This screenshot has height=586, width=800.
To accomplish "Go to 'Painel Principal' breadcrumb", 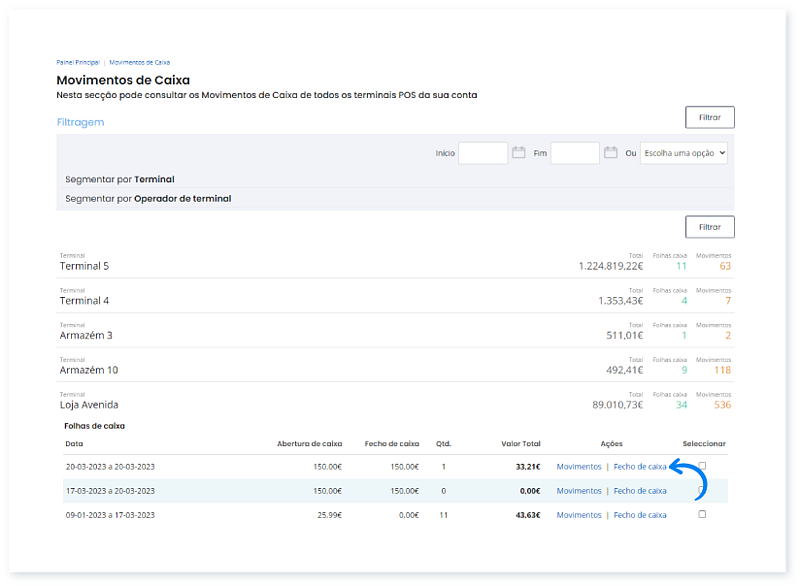I will 78,62.
